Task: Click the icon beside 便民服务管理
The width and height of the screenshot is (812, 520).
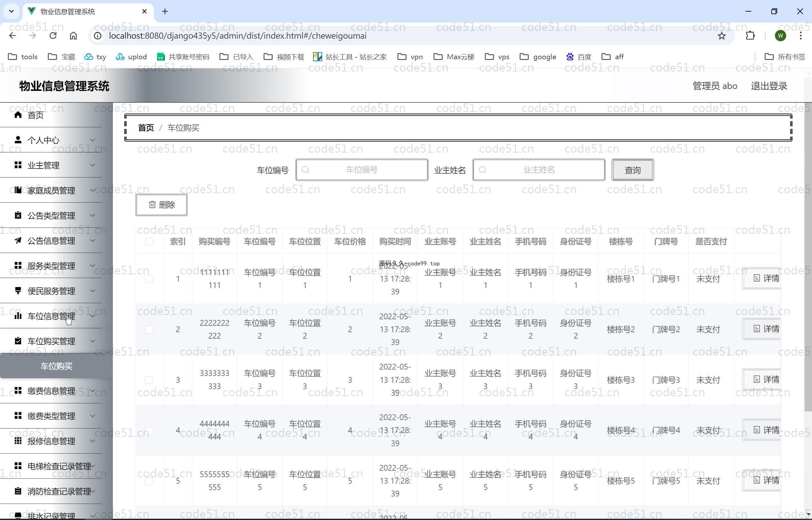Action: click(x=18, y=290)
